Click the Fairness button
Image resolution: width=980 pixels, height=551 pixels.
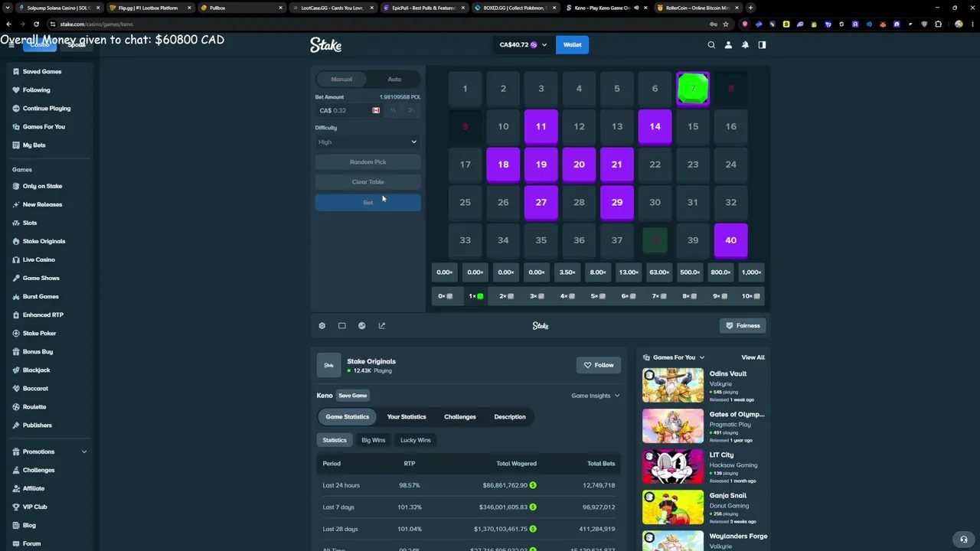[x=743, y=326]
